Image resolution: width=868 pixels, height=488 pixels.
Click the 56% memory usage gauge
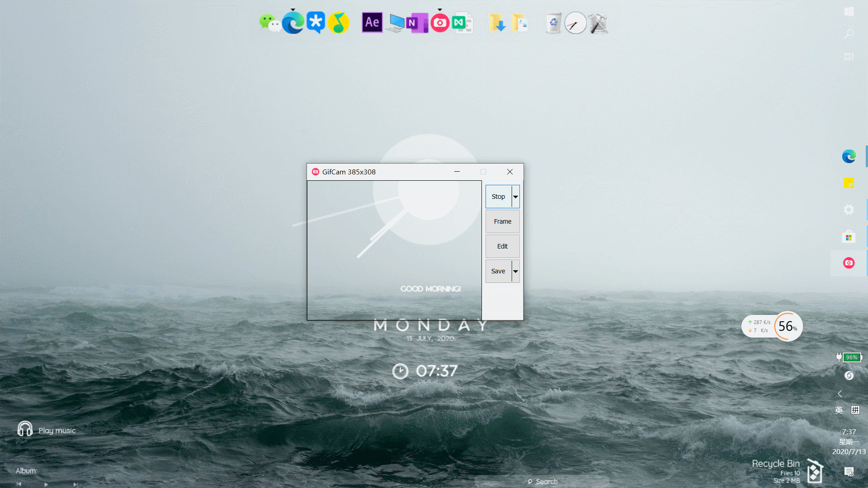click(788, 326)
